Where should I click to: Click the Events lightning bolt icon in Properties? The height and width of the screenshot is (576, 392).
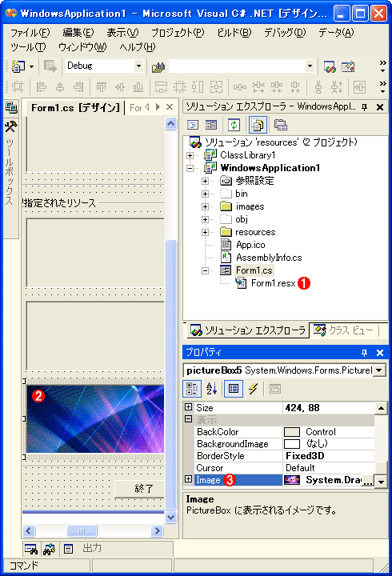253,388
